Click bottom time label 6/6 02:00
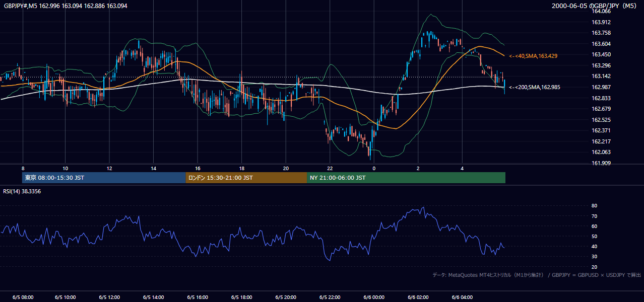The image size is (644, 302). [x=418, y=297]
